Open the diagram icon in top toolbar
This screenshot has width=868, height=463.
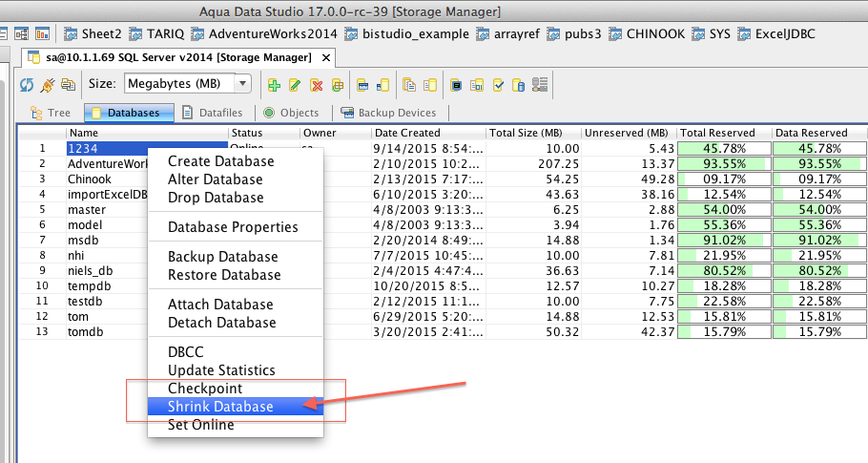(22, 33)
